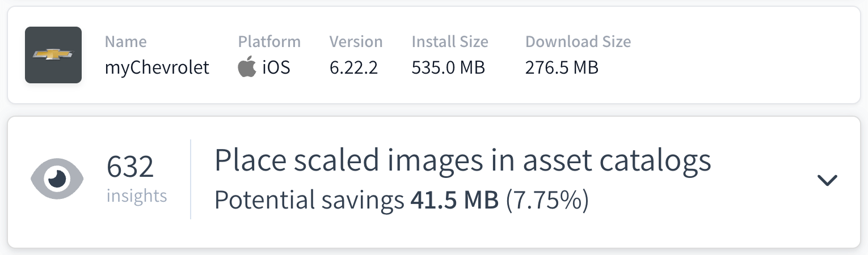Click the 632 insights count

pos(130,168)
